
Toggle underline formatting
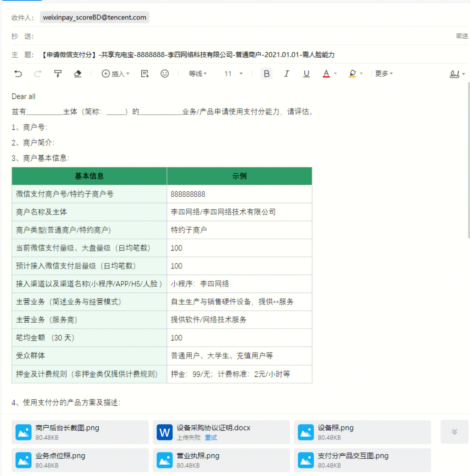307,74
